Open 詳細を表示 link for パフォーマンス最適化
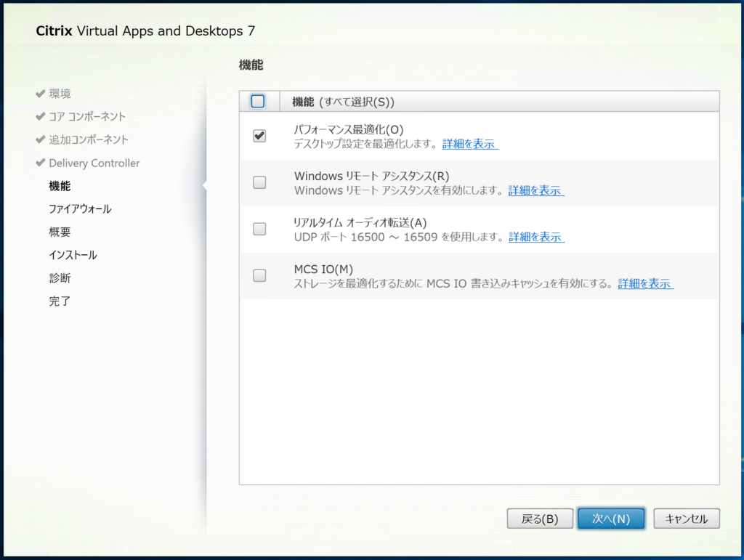The height and width of the screenshot is (560, 744). (x=470, y=144)
